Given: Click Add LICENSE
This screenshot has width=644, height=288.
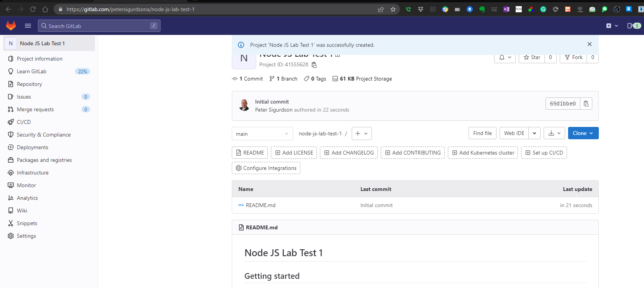Looking at the screenshot, I should tap(294, 153).
